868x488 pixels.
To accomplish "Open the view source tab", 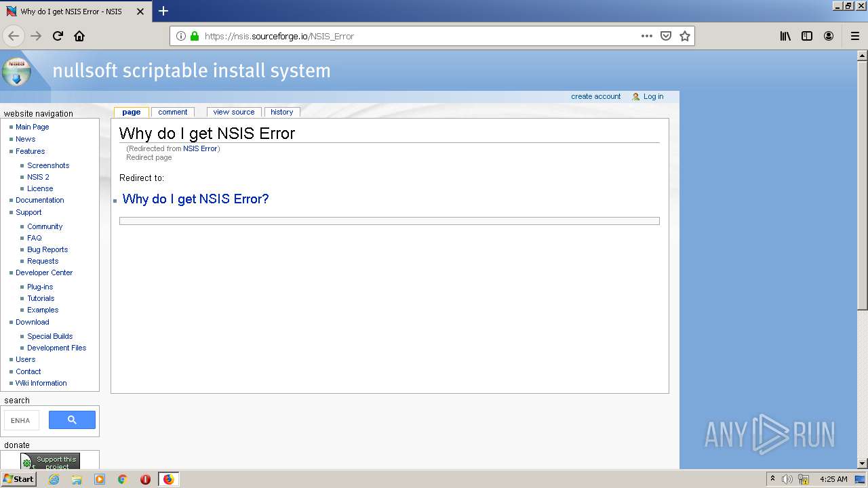I will pos(234,113).
